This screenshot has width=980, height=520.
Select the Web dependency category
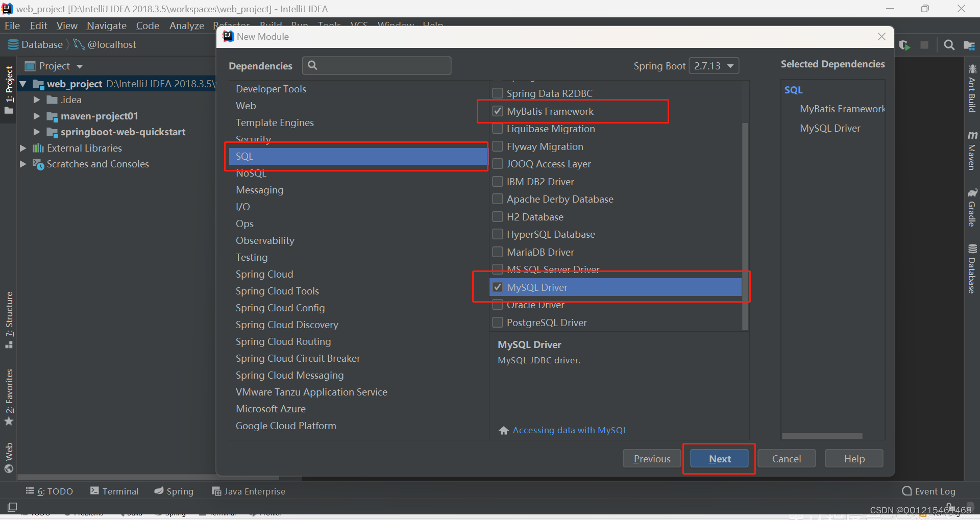[359, 106]
